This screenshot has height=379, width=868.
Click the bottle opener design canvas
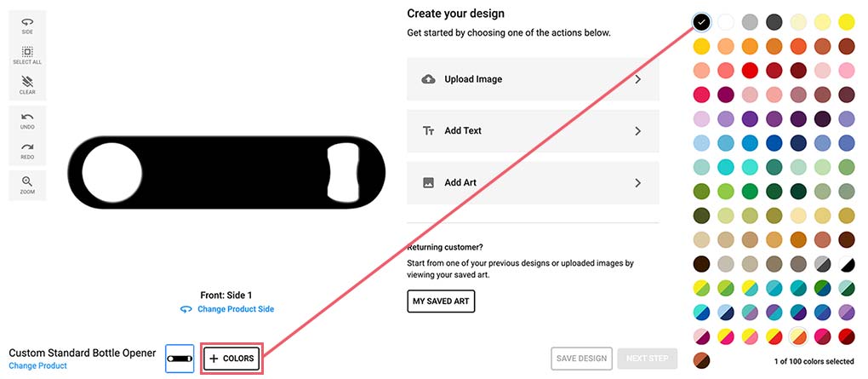point(226,172)
